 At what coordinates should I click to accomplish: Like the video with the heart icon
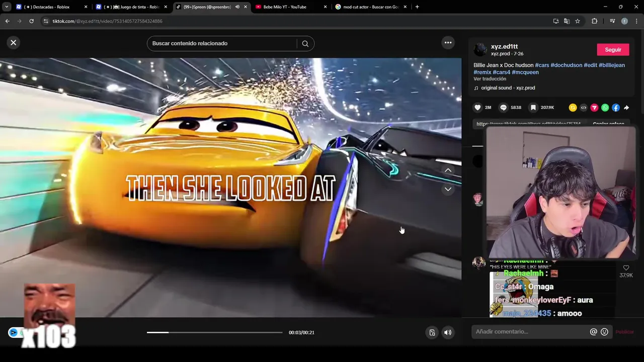478,108
